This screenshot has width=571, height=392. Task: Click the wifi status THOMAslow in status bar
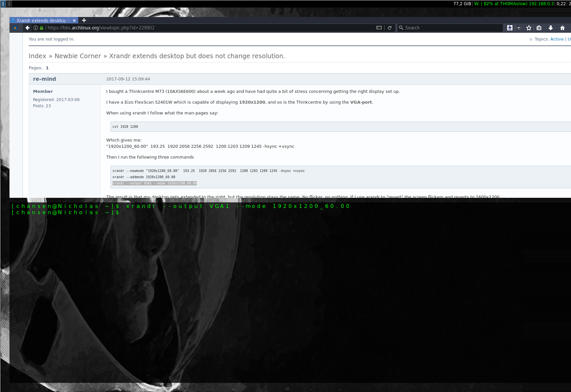pos(514,4)
